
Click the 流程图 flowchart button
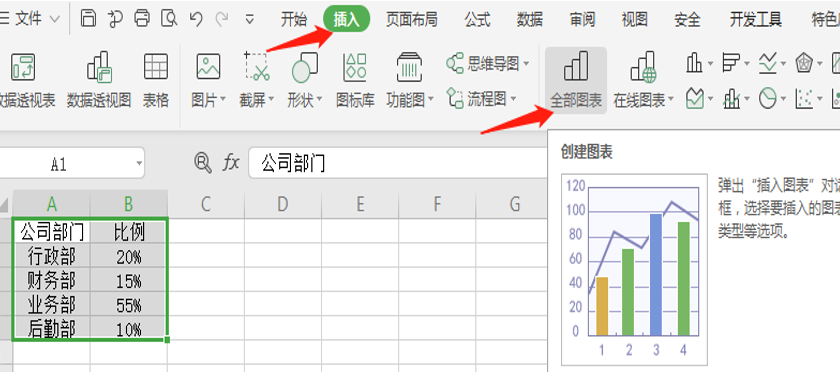pos(477,98)
